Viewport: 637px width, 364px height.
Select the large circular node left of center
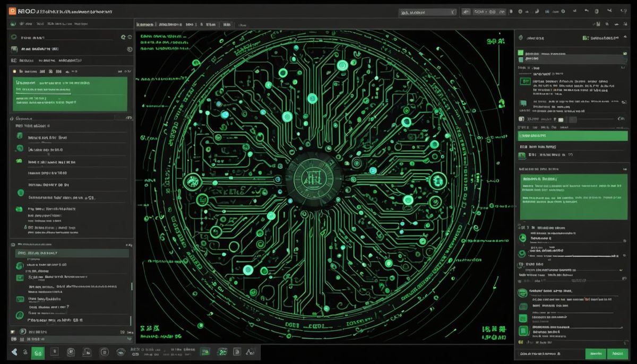tap(190, 182)
